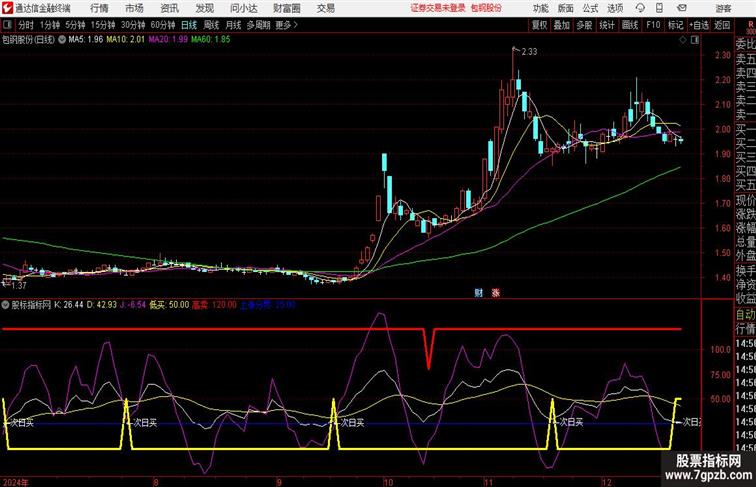
Task: Open the 版面 menu
Action: point(565,8)
